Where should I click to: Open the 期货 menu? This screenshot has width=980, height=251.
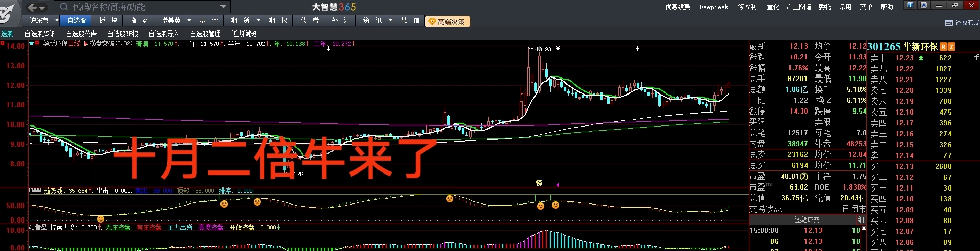click(x=240, y=21)
